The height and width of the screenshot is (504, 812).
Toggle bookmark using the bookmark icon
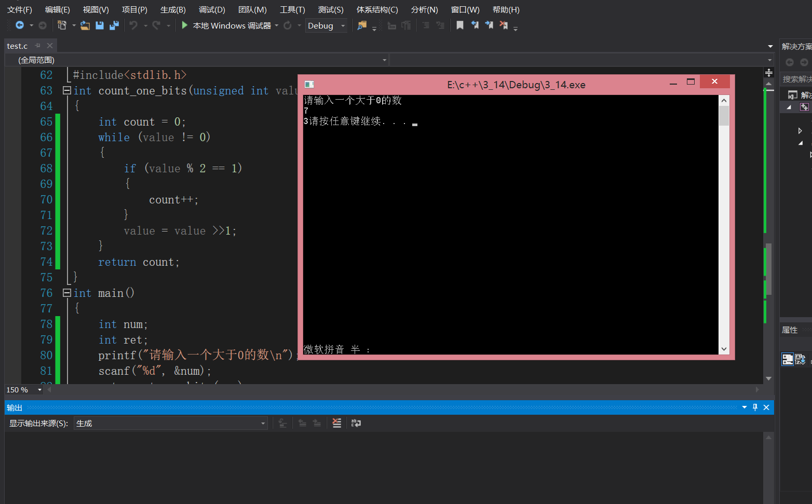coord(460,25)
